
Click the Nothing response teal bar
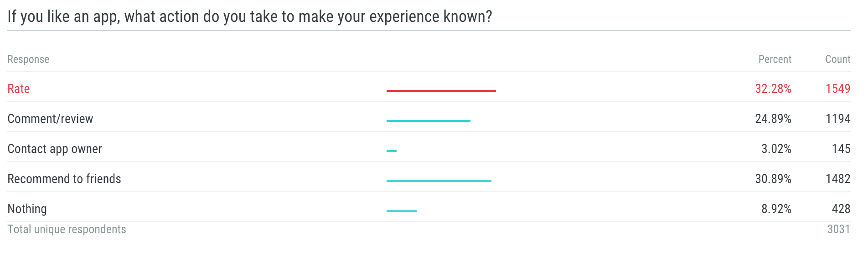(x=402, y=211)
